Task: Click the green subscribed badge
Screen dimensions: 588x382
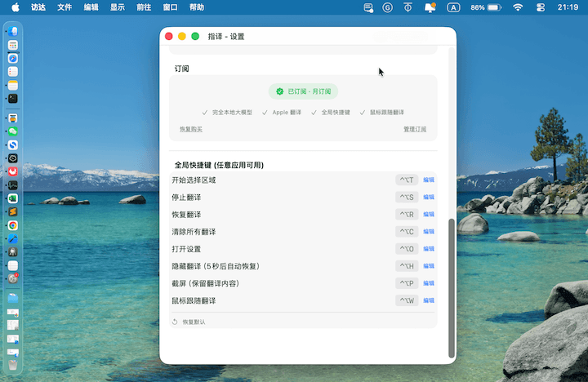Action: (x=303, y=91)
